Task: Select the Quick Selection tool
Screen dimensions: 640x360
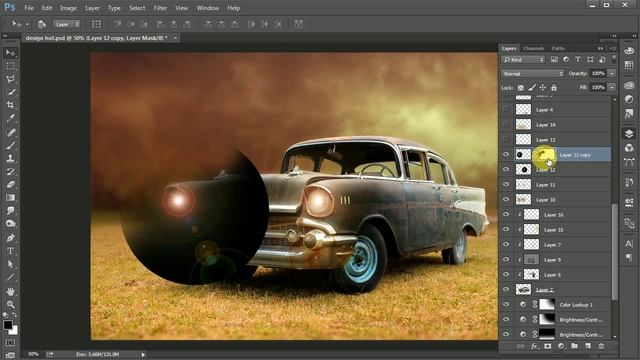Action: tap(10, 92)
